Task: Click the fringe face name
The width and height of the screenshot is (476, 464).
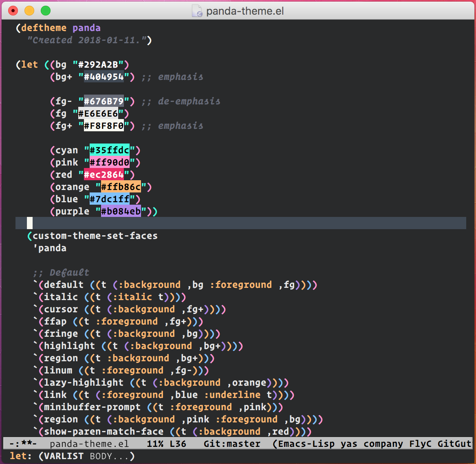Action: click(61, 334)
